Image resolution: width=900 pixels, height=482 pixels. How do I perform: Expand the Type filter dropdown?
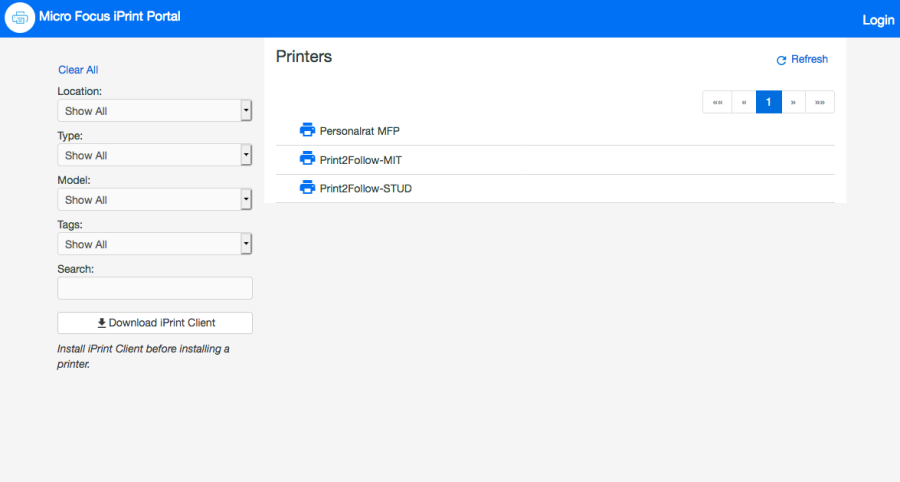pos(154,155)
